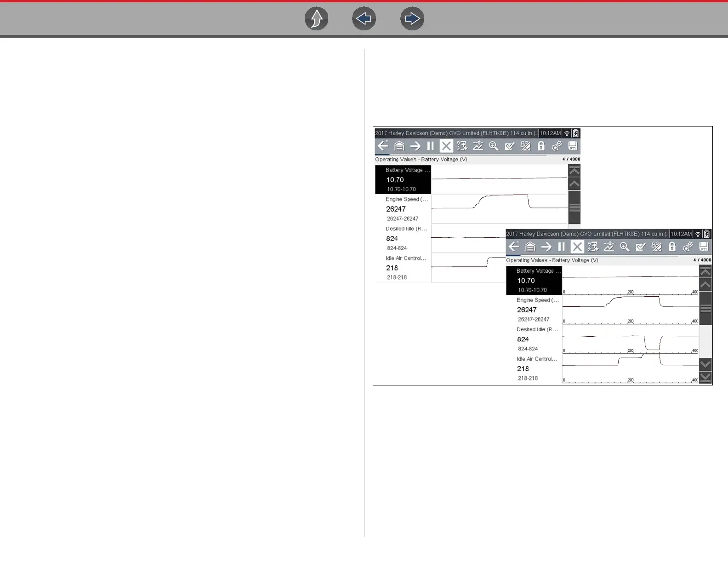Click scrollbar thumb grip in upper screenshot
This screenshot has width=728, height=563.
click(x=574, y=207)
